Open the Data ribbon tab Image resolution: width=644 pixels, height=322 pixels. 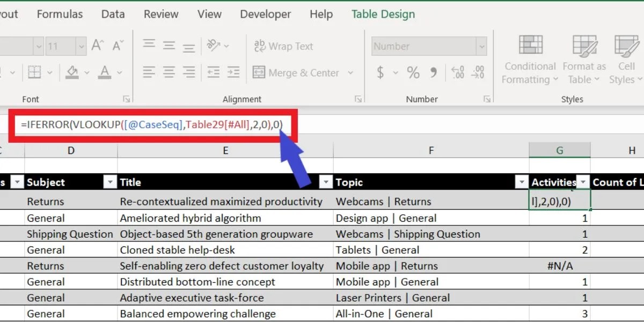pos(113,14)
